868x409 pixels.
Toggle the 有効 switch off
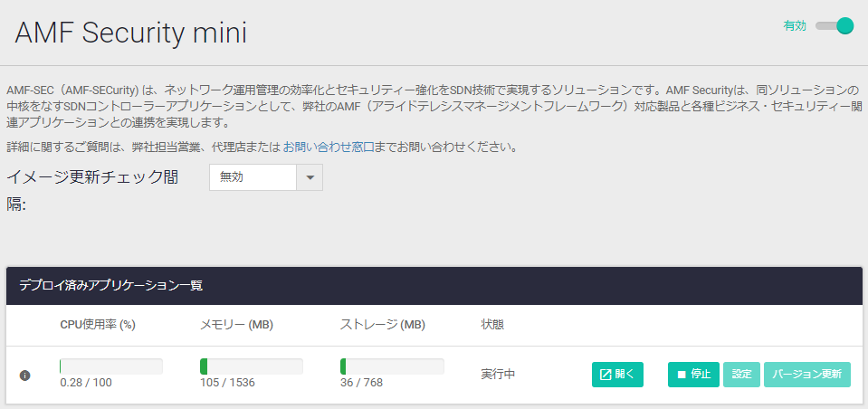835,26
